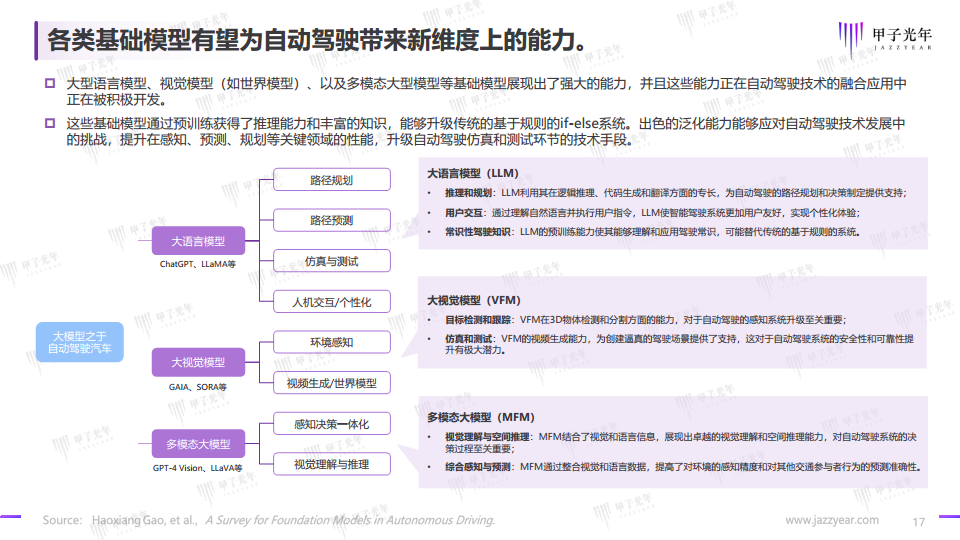This screenshot has height=540, width=960.
Task: Click the 视觉理解与空间推理 bullet text
Action: [681, 442]
